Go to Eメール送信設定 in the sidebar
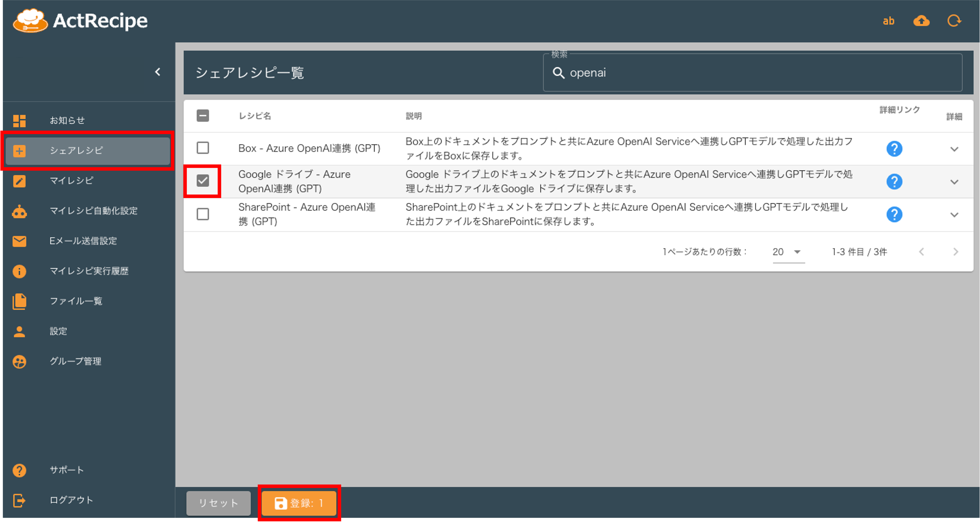980x522 pixels. tap(88, 241)
